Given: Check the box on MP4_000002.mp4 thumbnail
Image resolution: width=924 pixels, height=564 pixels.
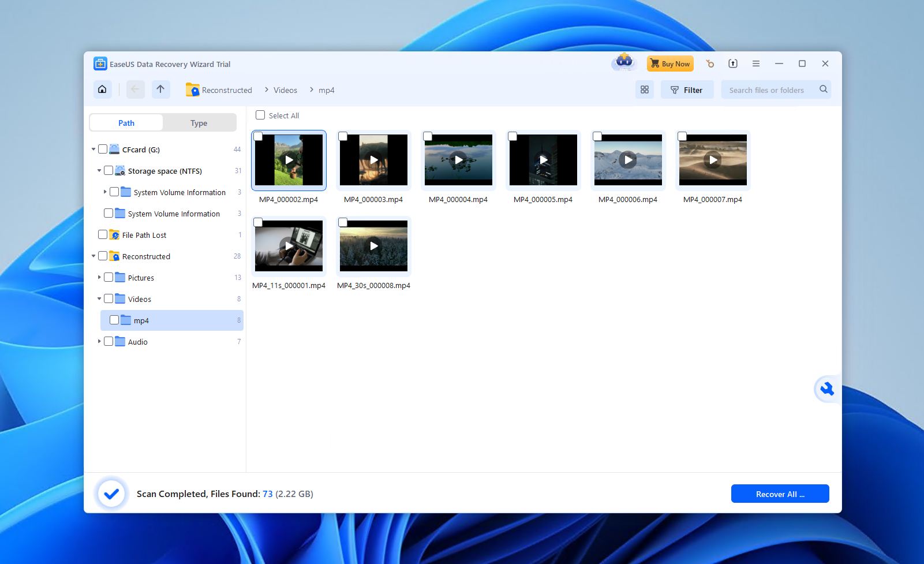Looking at the screenshot, I should [x=259, y=136].
